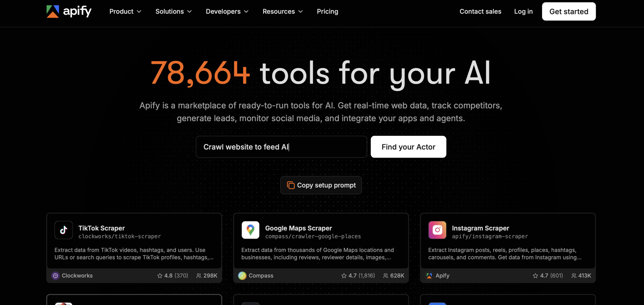Open Google Maps Scraper title link

coord(298,228)
